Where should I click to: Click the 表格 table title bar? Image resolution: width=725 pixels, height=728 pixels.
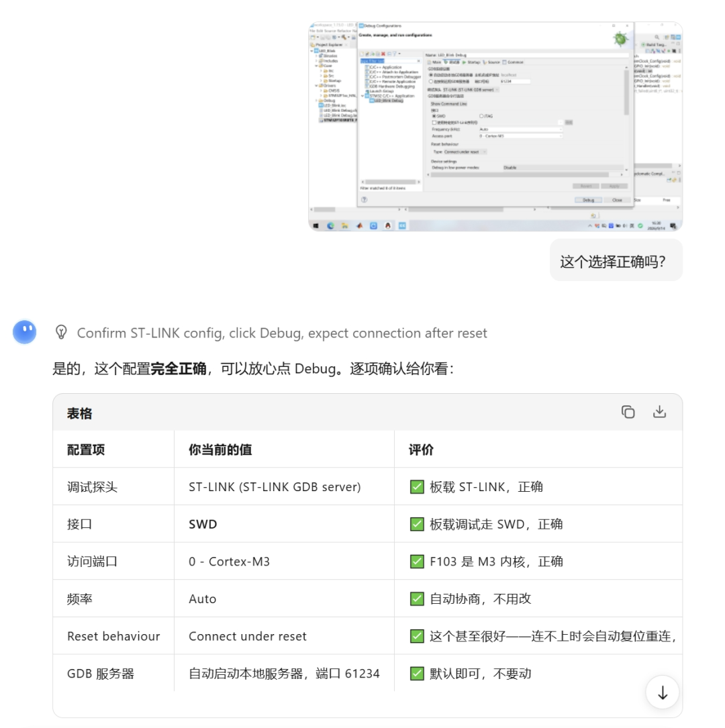pos(367,413)
